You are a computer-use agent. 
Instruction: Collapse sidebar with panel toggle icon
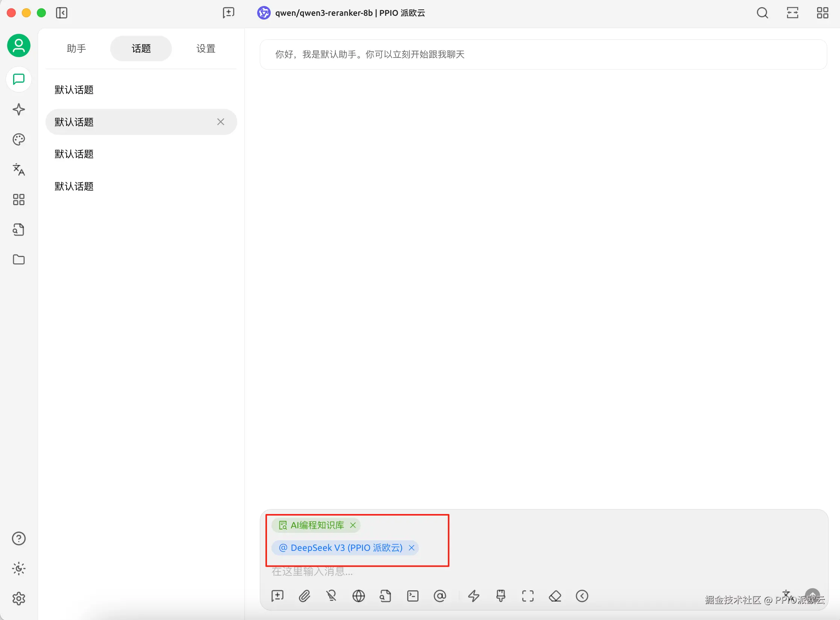click(x=61, y=13)
